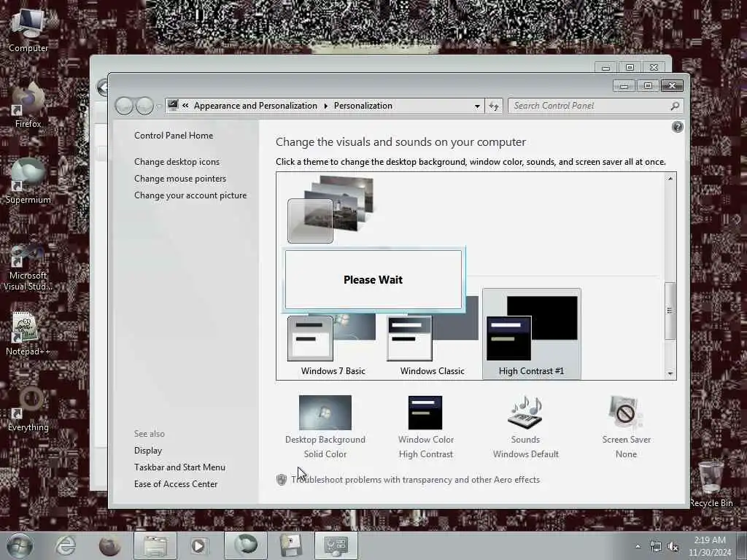Open the Recycle Bin
Image resolution: width=747 pixels, height=560 pixels.
711,484
